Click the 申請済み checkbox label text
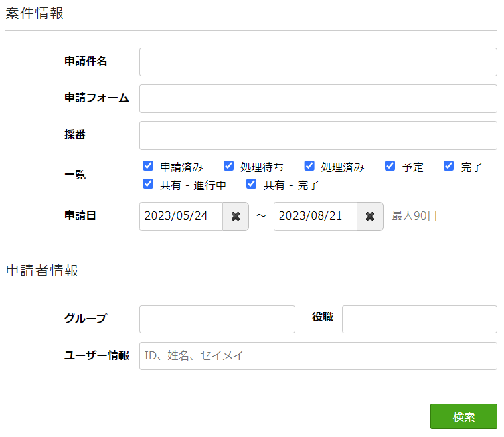Image resolution: width=504 pixels, height=437 pixels. click(181, 167)
